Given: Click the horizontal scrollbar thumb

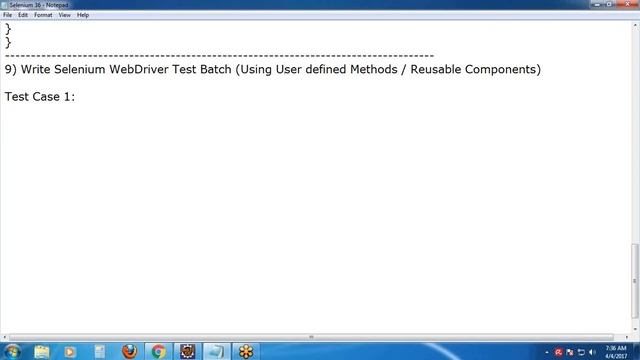Looking at the screenshot, I should pos(311,337).
